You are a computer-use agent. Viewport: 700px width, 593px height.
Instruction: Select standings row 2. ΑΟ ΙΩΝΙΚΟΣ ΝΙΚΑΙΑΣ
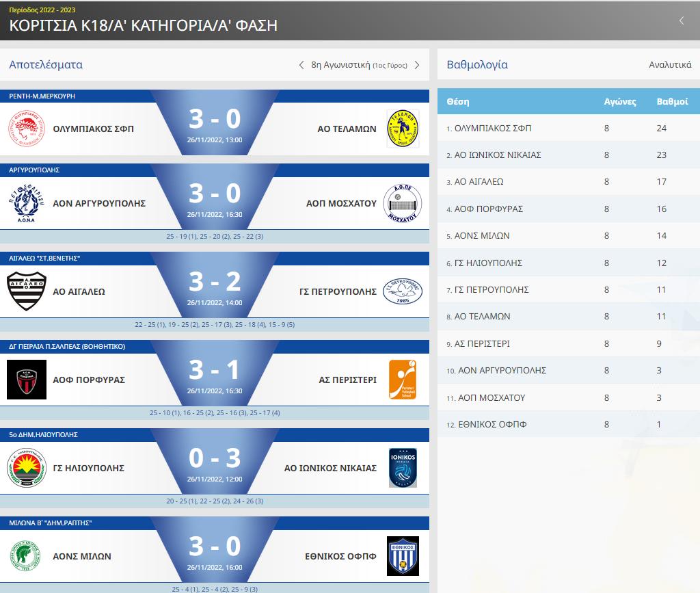point(569,155)
